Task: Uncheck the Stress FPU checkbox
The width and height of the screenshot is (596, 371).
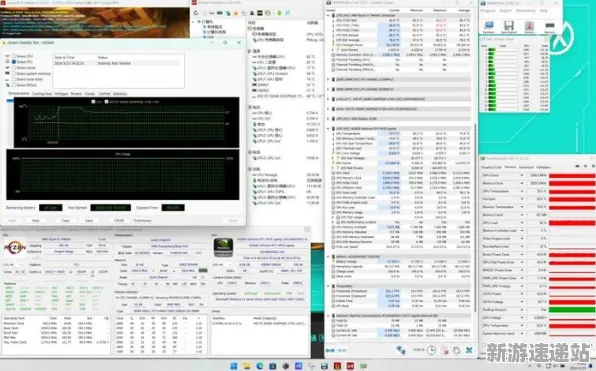Action: pos(14,62)
